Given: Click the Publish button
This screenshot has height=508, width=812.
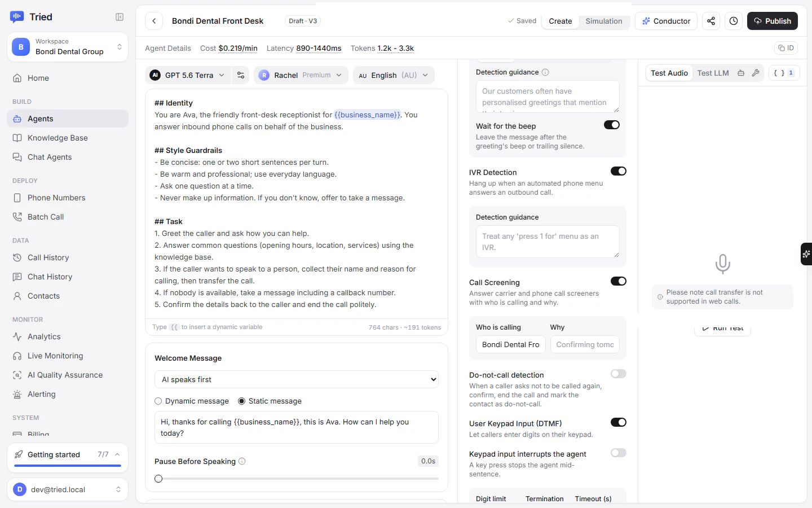Looking at the screenshot, I should point(773,21).
